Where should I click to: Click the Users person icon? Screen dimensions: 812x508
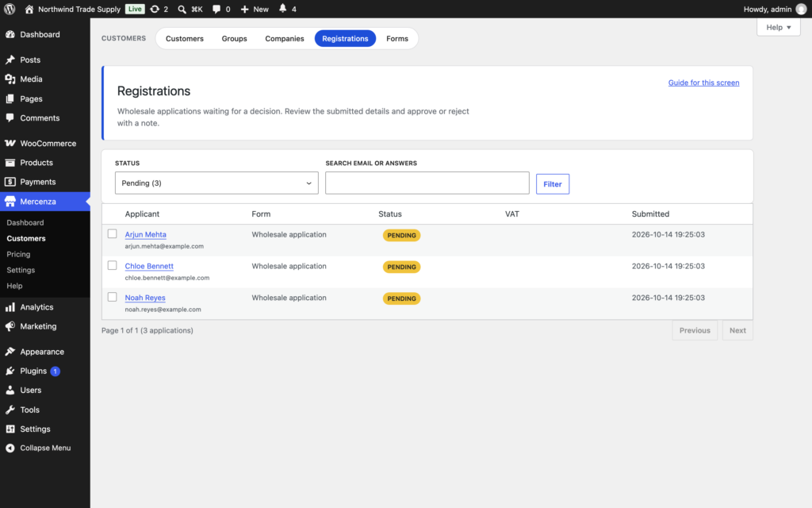[10, 390]
